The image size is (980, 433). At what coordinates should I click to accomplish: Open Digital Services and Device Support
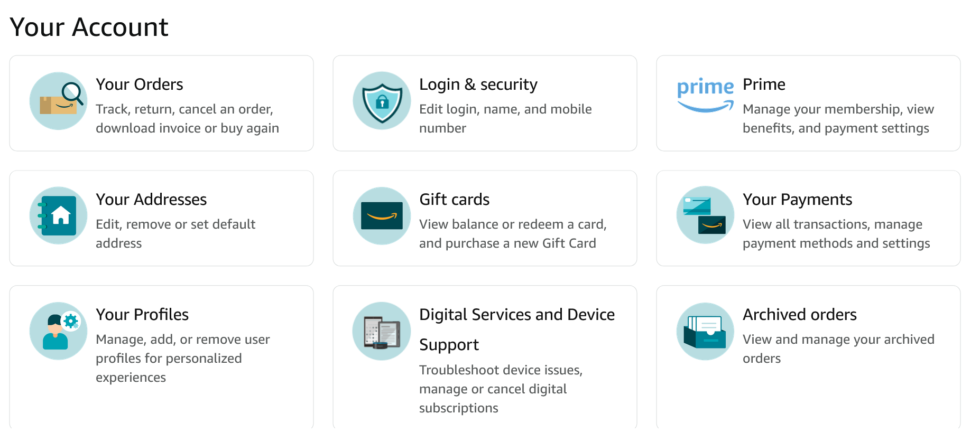pyautogui.click(x=517, y=314)
